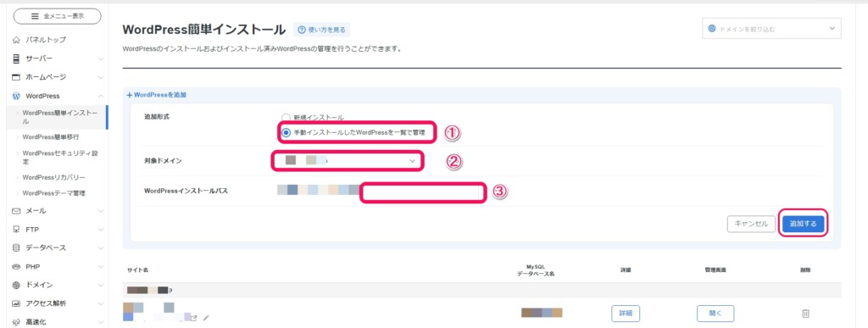
Task: Click the PHP icon in sidebar
Action: point(16,267)
